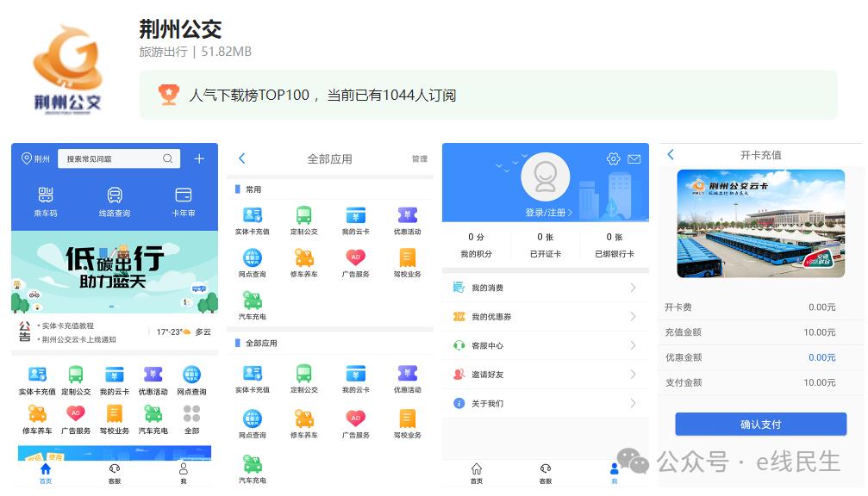This screenshot has width=868, height=496.
Task: Open 网点查询 in the home screen grid
Action: [x=191, y=381]
